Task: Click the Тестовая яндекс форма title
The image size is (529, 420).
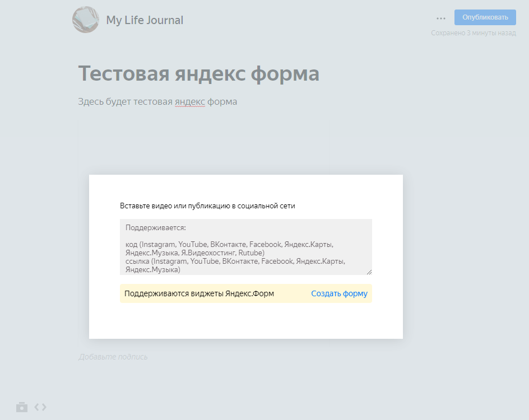Action: tap(199, 73)
